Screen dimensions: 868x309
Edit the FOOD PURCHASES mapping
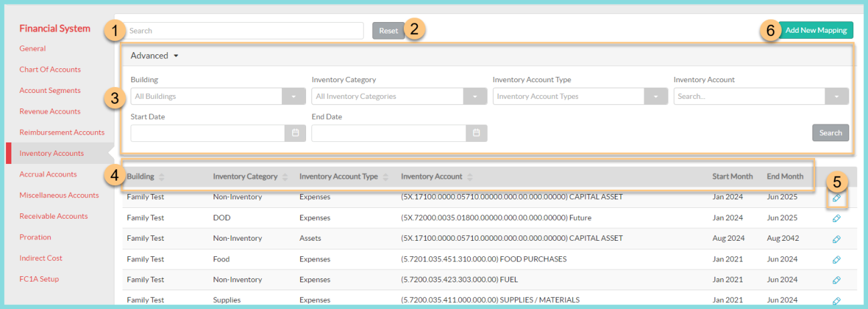(x=837, y=260)
